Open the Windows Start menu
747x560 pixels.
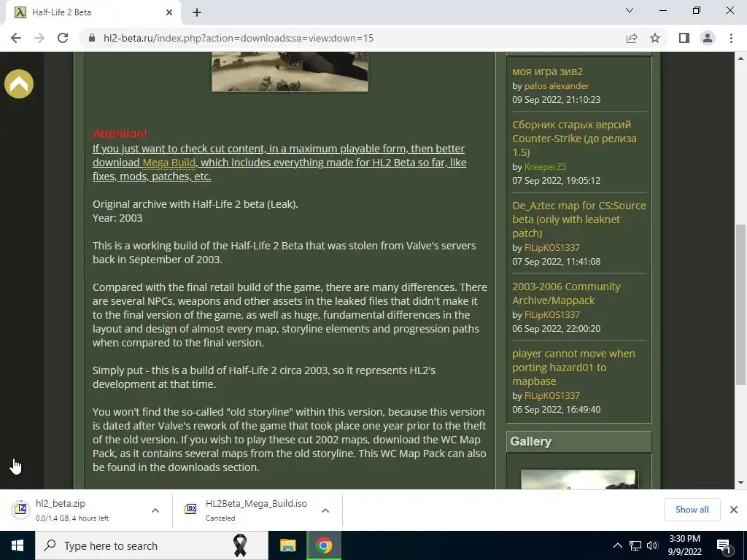click(18, 545)
